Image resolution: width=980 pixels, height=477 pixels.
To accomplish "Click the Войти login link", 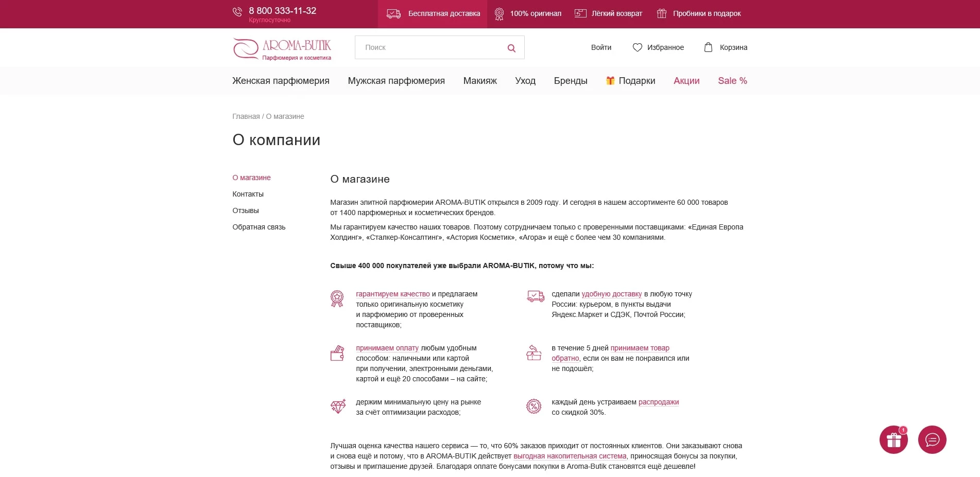I will click(x=601, y=47).
